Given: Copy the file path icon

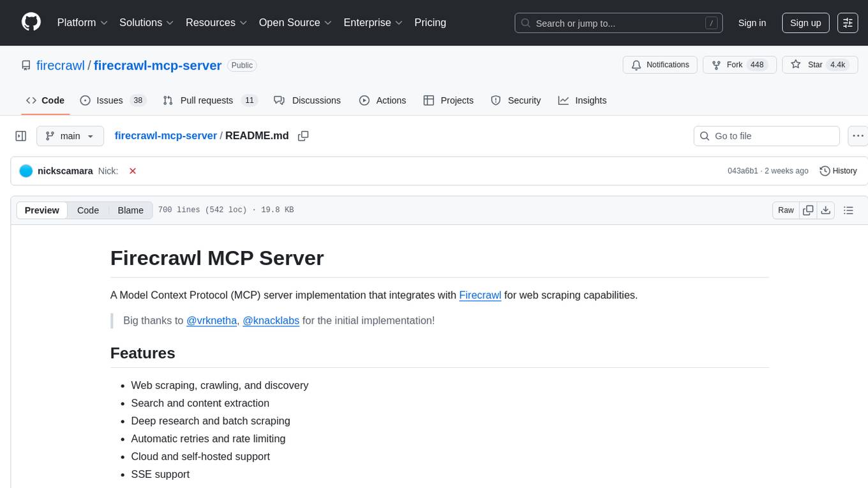Looking at the screenshot, I should pos(303,135).
